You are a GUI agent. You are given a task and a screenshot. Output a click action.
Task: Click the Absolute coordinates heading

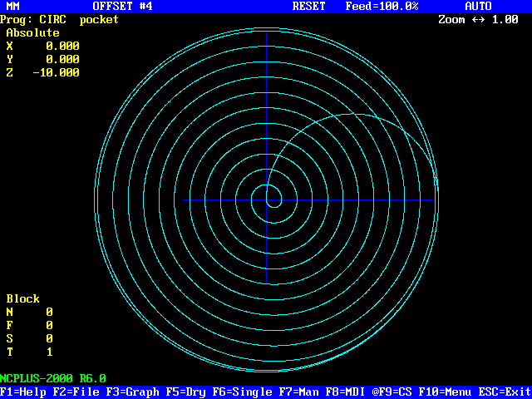(33, 33)
